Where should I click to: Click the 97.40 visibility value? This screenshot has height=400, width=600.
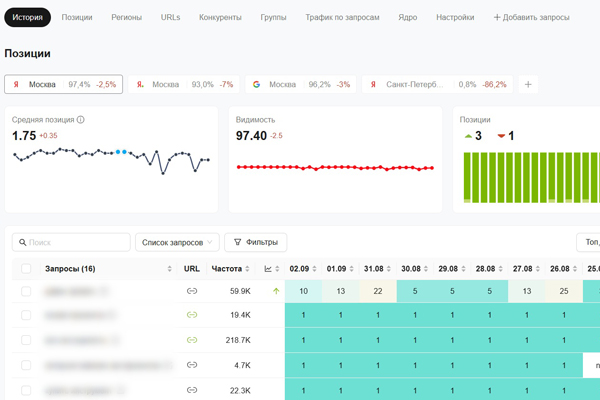click(x=251, y=136)
